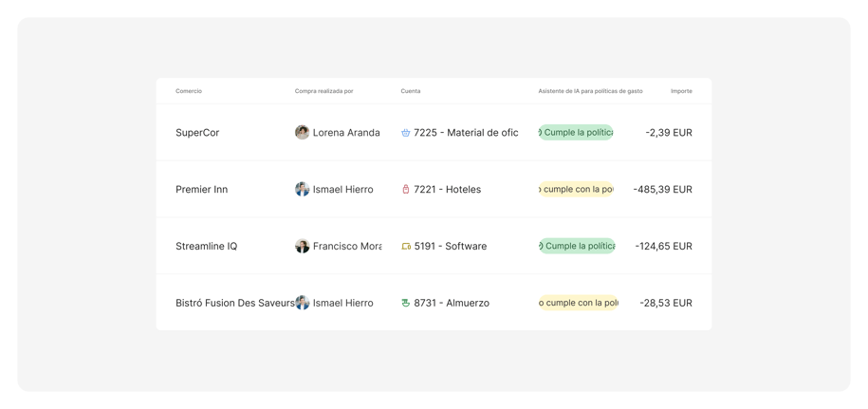Select the SuperCor merchant name

(197, 133)
